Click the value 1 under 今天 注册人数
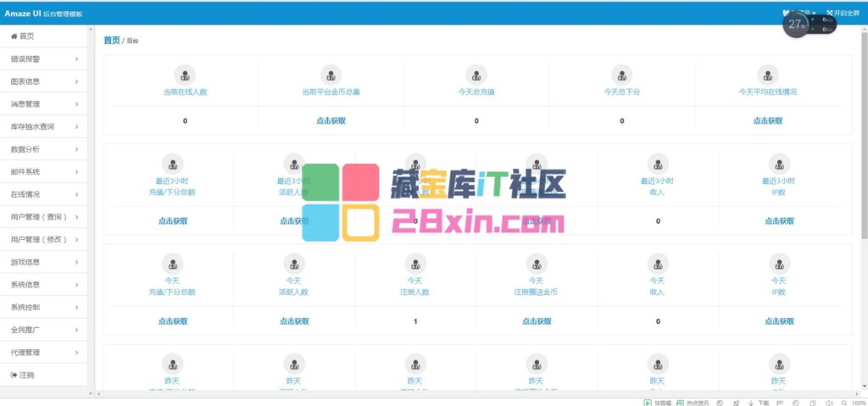 (415, 321)
